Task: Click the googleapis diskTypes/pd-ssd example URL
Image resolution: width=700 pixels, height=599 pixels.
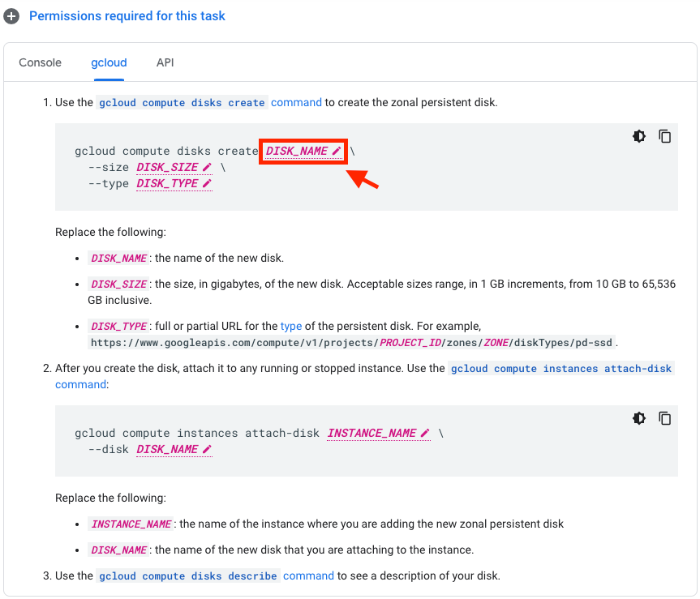Action: (351, 343)
